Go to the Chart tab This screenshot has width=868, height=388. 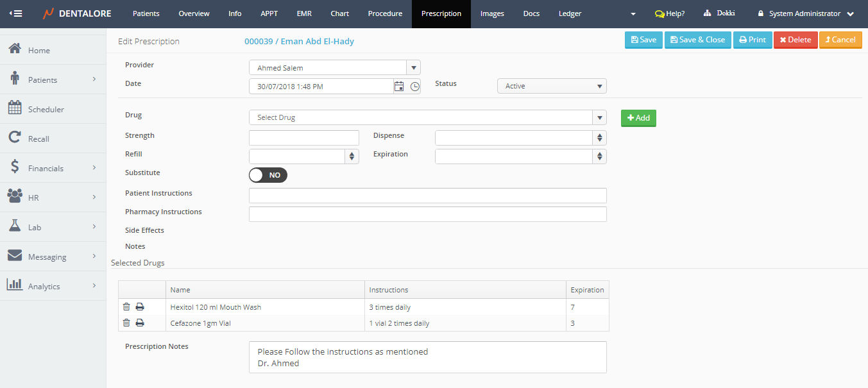[x=340, y=13]
